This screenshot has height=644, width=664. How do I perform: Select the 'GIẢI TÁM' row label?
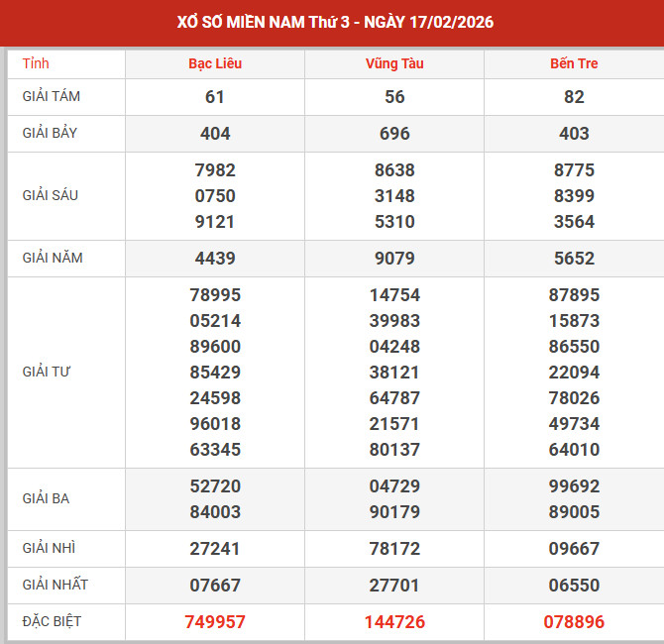pyautogui.click(x=53, y=96)
